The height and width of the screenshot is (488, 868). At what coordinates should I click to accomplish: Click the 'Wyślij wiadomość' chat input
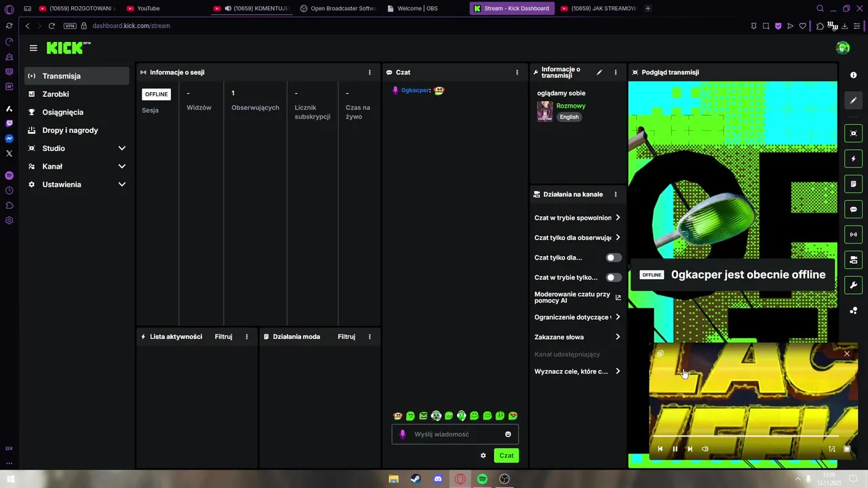pos(456,434)
